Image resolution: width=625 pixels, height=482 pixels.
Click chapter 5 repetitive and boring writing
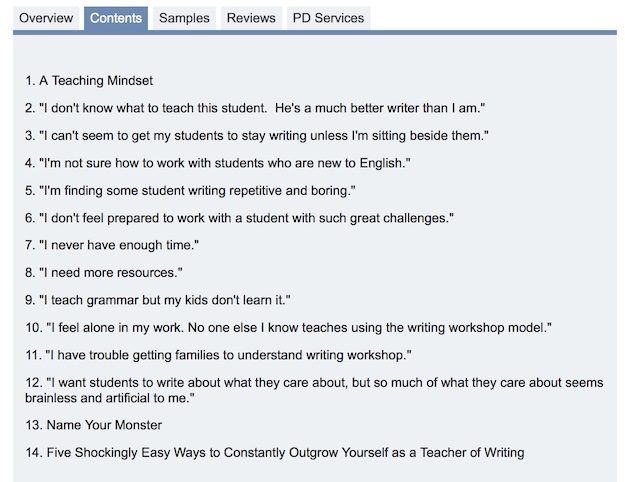point(190,191)
